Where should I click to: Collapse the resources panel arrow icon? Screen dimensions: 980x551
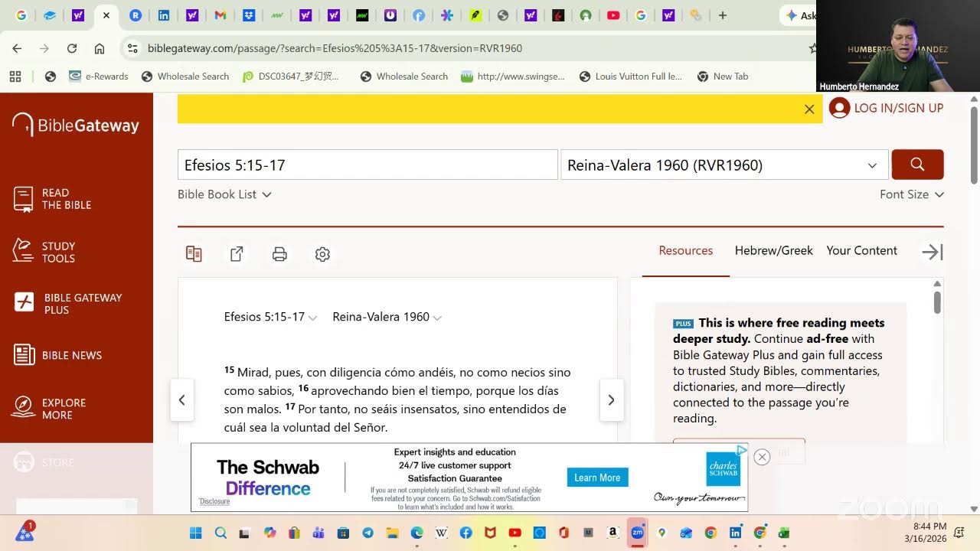click(x=932, y=252)
